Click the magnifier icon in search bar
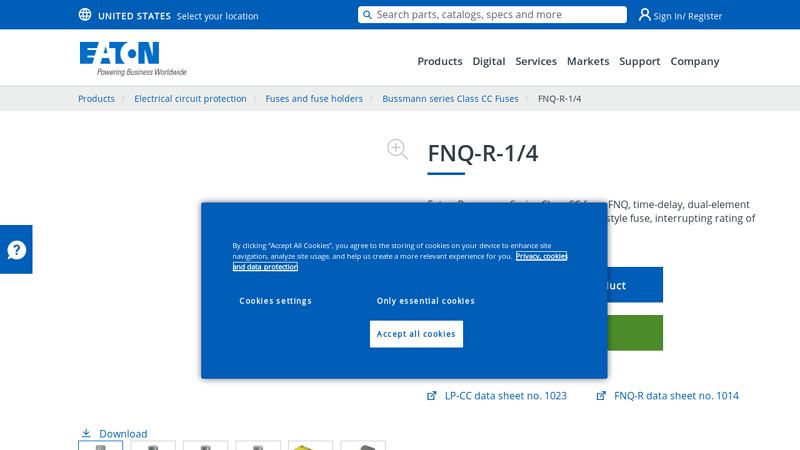 pyautogui.click(x=368, y=15)
